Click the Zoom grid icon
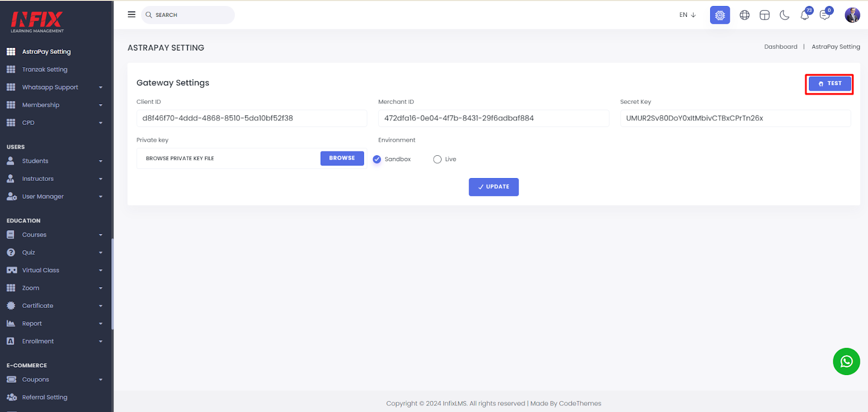This screenshot has width=868, height=412. [10, 288]
